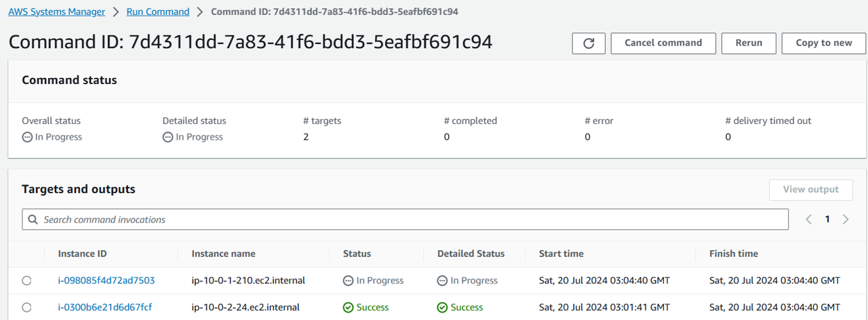Viewport: 868px width, 320px height.
Task: Navigate to Run Command breadcrumb
Action: point(158,12)
